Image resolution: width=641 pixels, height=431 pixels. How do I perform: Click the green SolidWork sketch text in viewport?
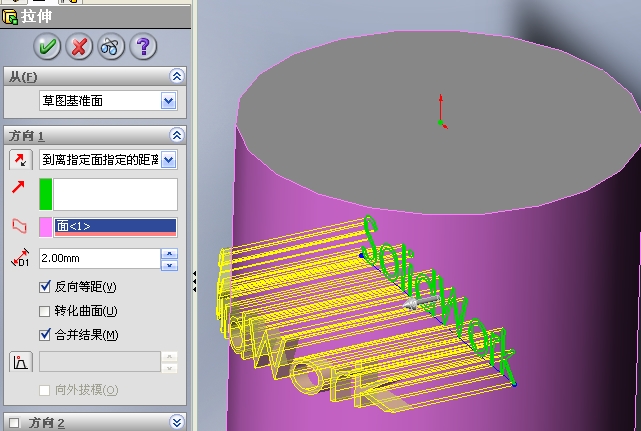437,299
